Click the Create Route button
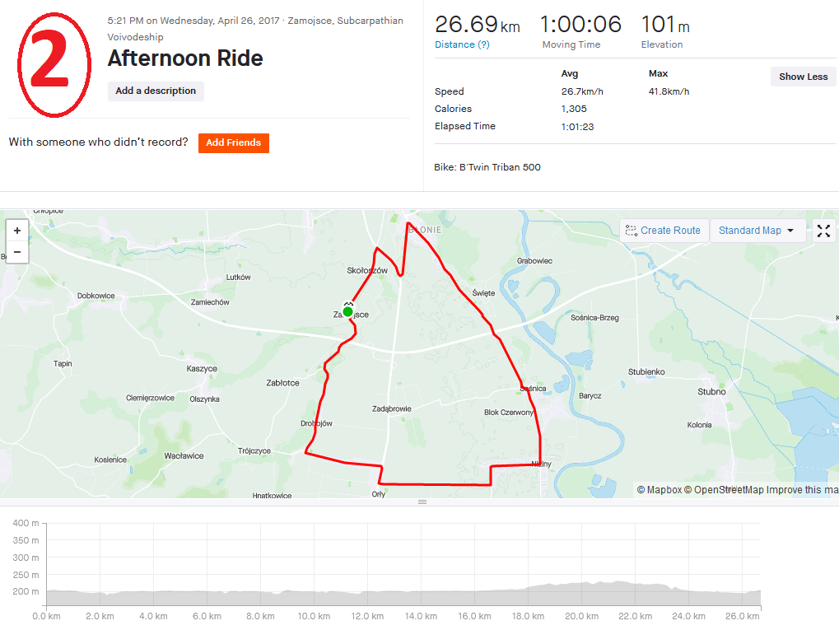Screen dimensions: 839x644 tap(662, 231)
